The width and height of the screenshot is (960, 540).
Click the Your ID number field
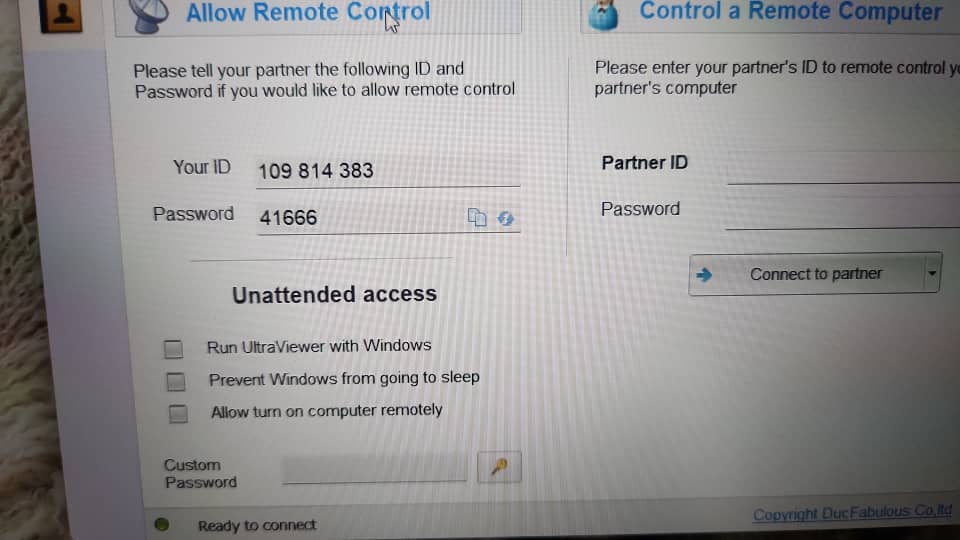[388, 171]
